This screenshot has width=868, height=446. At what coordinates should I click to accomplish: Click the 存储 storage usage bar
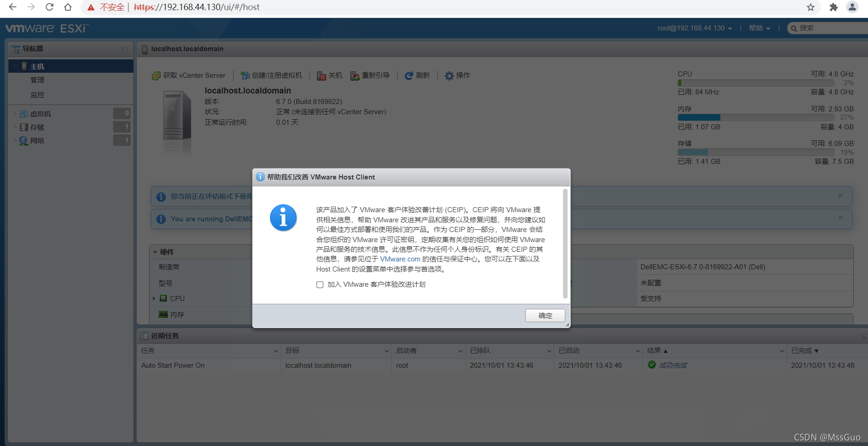tap(756, 152)
